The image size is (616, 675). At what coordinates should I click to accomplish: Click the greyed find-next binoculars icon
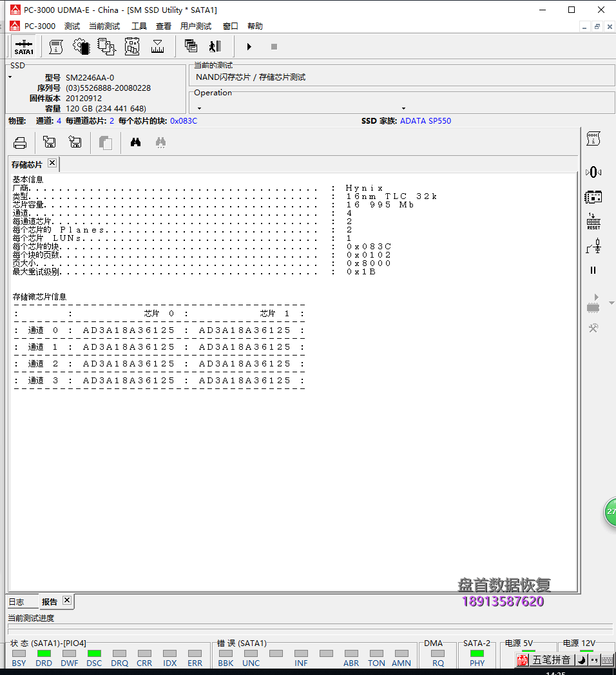point(160,142)
